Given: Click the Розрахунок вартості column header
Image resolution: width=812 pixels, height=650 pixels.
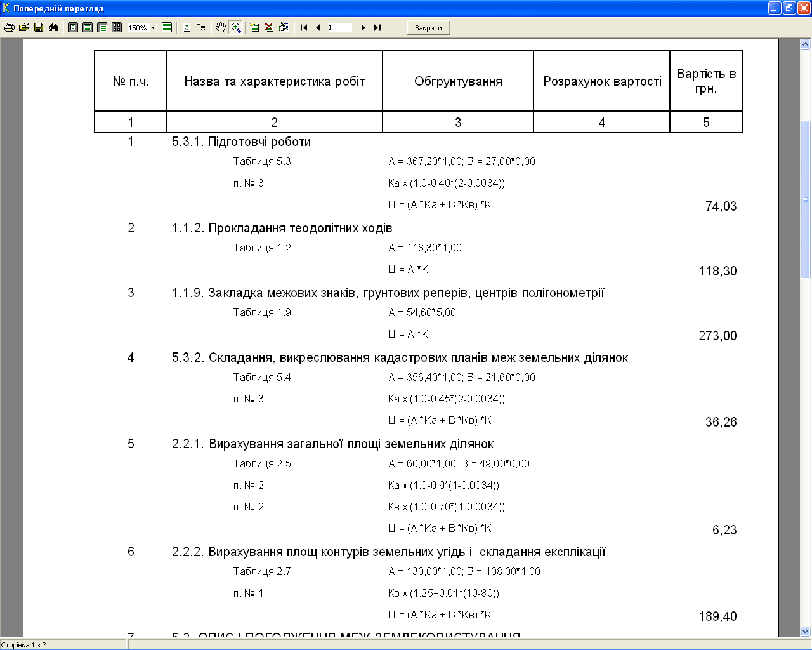Looking at the screenshot, I should [x=602, y=81].
